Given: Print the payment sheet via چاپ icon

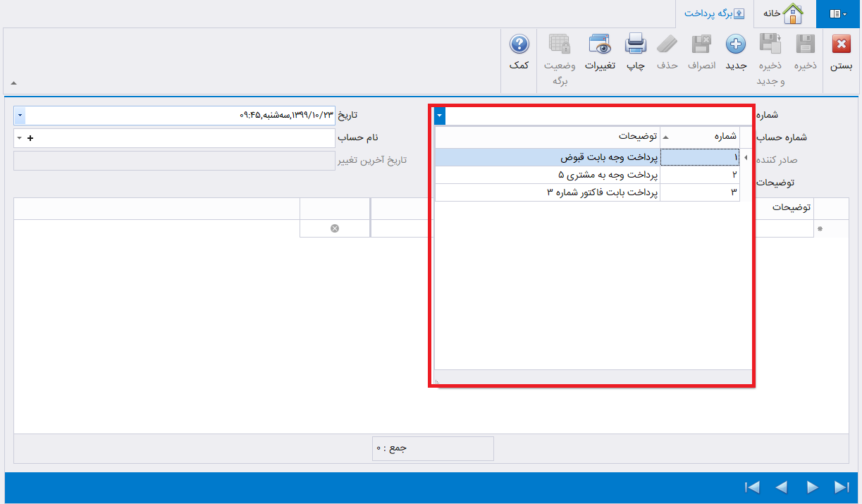Looking at the screenshot, I should coord(635,44).
